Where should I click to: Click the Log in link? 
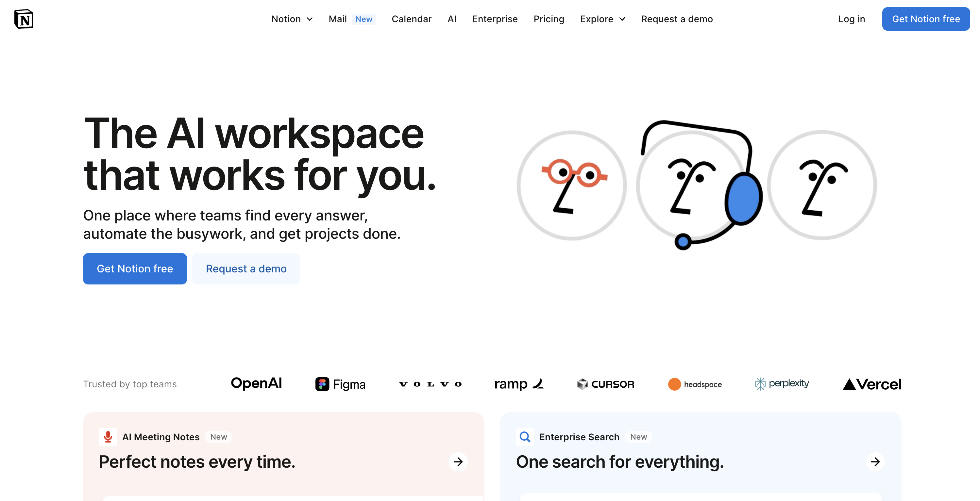point(852,19)
